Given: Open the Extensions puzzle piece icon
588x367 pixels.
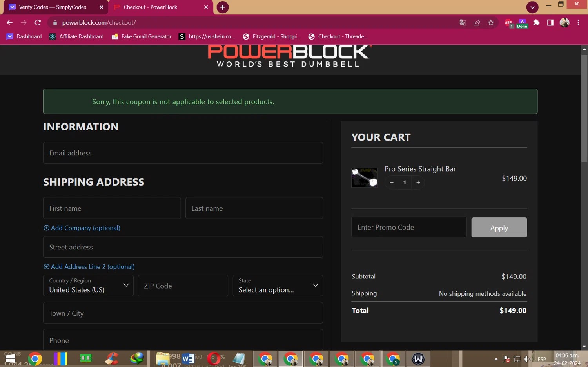Looking at the screenshot, I should [536, 23].
